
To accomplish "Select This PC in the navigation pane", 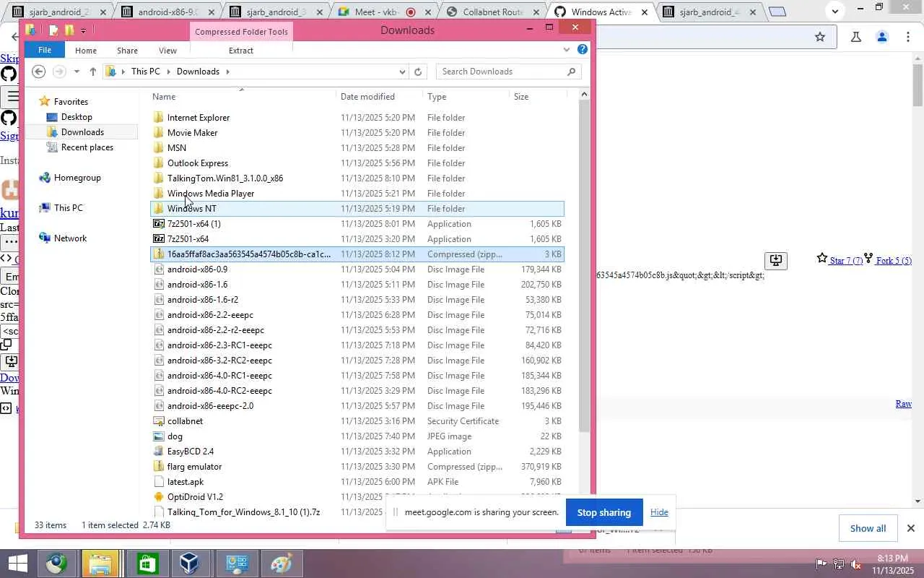I will tap(68, 208).
